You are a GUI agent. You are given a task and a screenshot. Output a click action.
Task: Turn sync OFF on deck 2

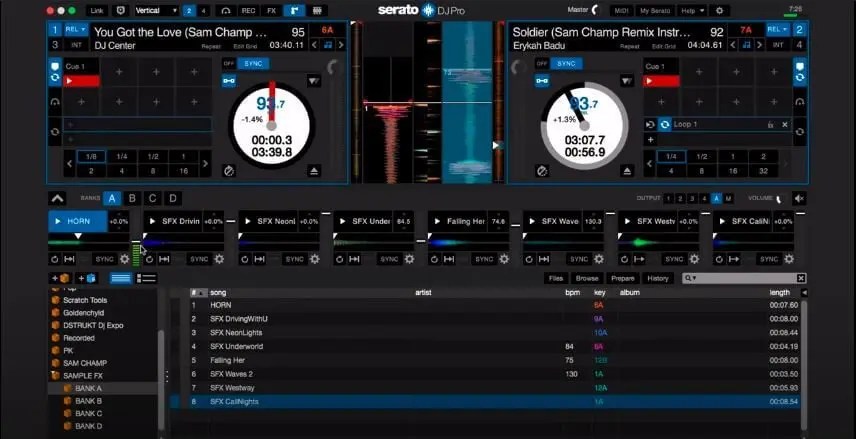542,63
